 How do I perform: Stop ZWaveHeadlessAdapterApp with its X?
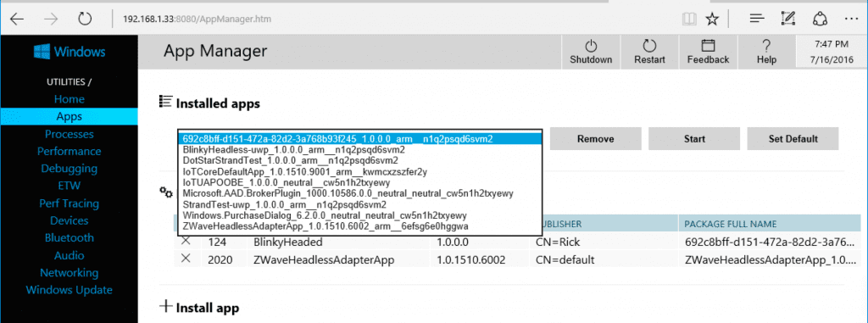coord(186,259)
